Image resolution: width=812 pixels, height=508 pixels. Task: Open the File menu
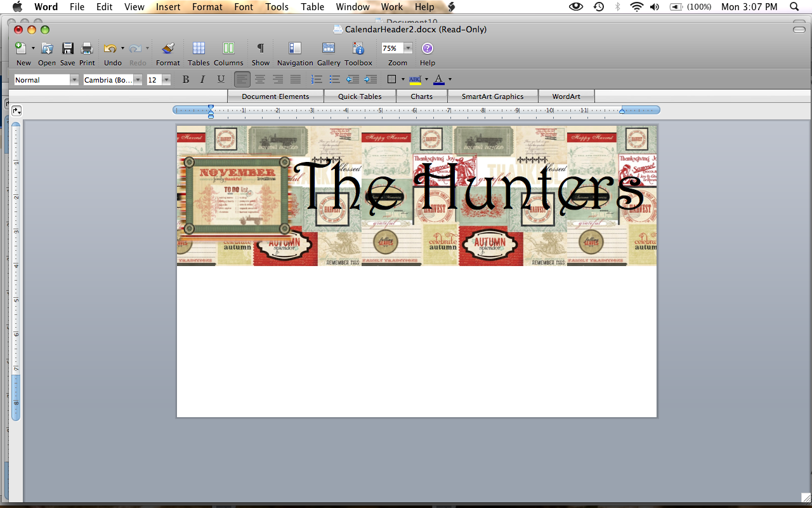[x=77, y=7]
